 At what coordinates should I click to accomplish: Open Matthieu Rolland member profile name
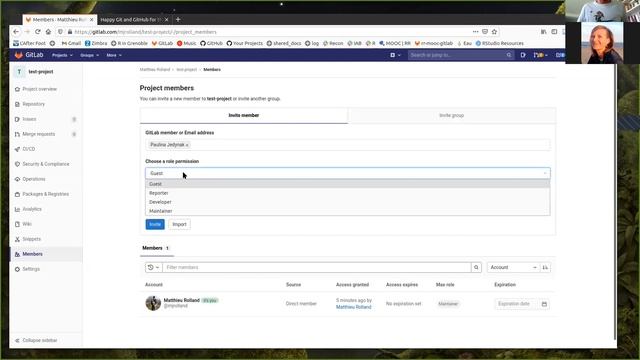[182, 300]
